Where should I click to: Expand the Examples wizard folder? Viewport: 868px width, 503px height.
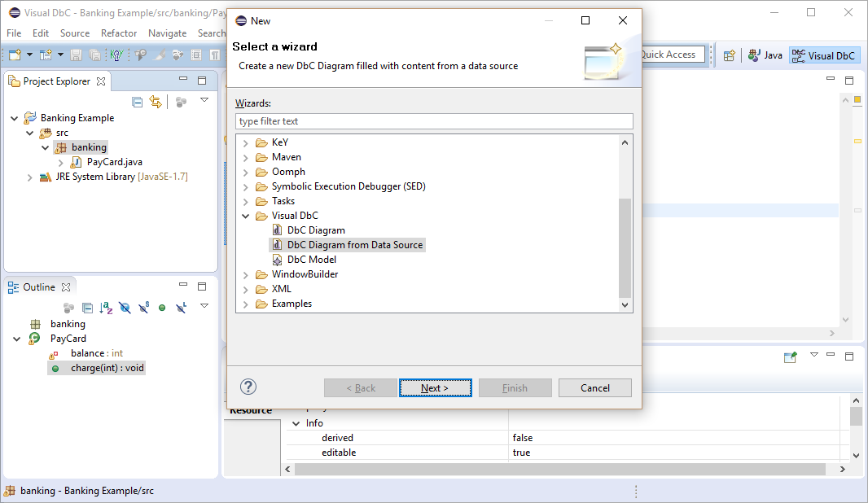(246, 304)
